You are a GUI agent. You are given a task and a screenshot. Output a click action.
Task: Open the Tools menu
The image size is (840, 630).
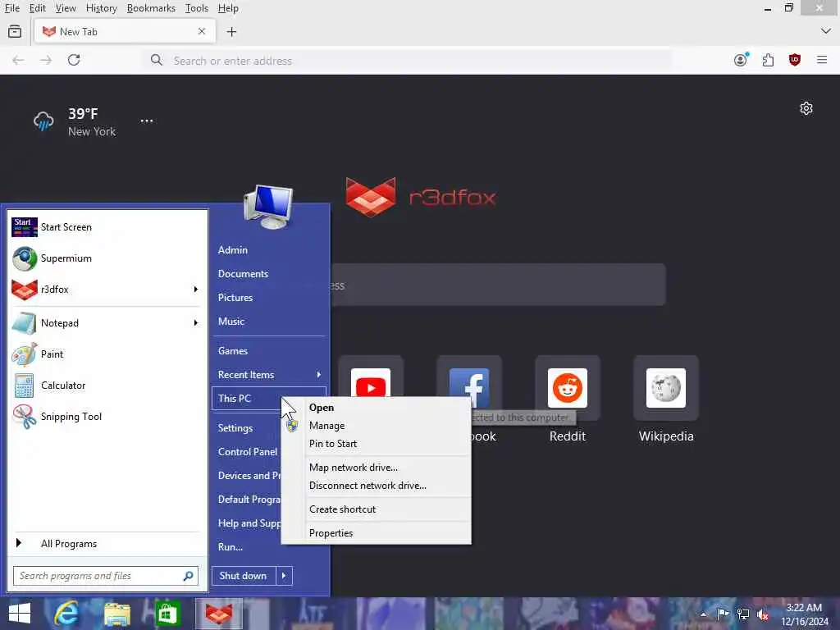[197, 8]
